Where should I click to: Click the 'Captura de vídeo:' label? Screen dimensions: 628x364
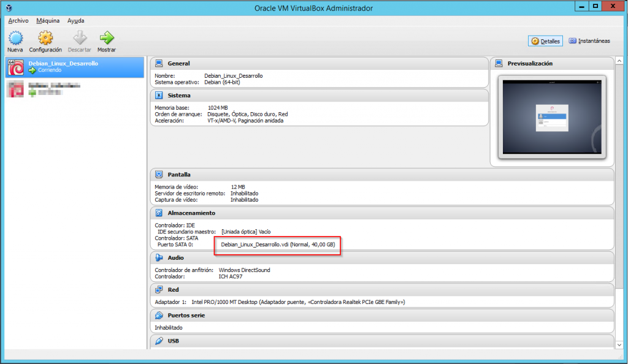click(176, 200)
